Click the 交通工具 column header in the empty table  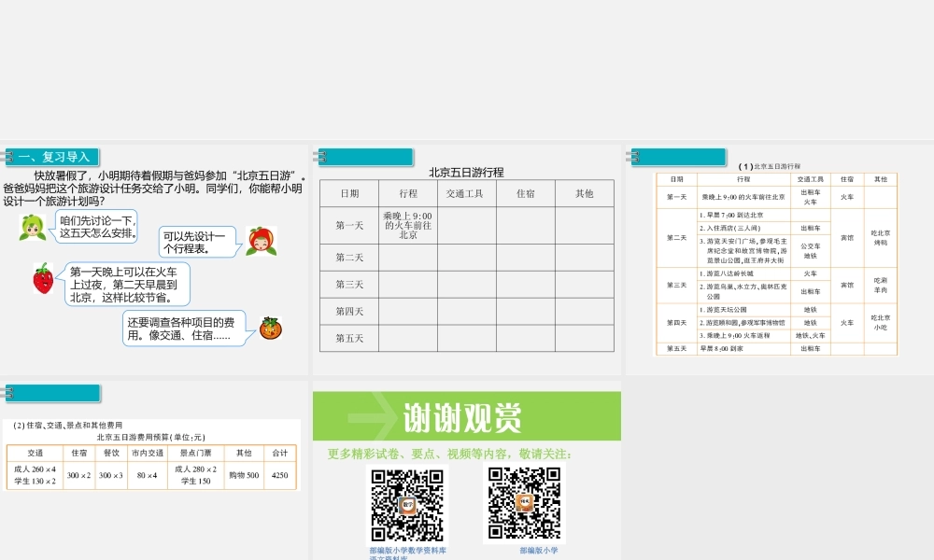tap(465, 194)
